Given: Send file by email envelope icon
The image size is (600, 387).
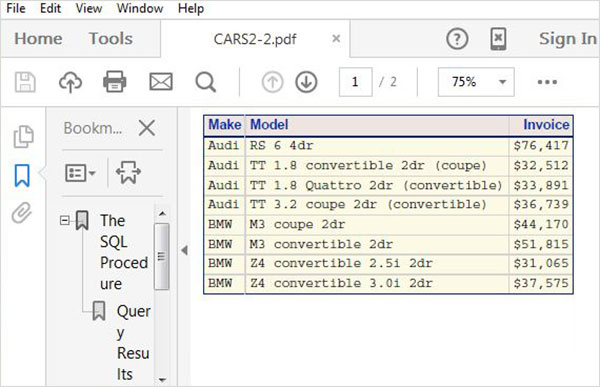Looking at the screenshot, I should [161, 82].
